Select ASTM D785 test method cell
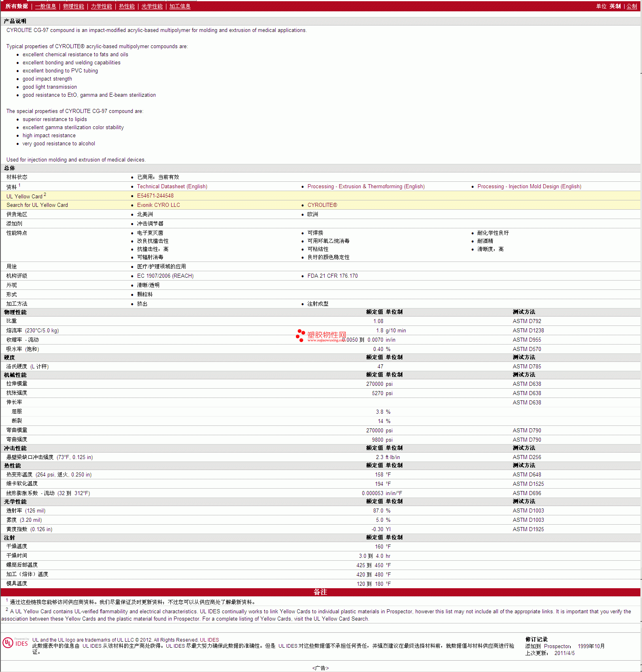This screenshot has width=642, height=672. [527, 367]
